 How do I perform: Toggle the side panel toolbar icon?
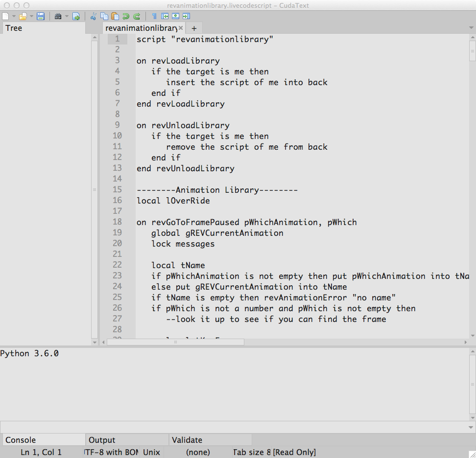pyautogui.click(x=165, y=16)
